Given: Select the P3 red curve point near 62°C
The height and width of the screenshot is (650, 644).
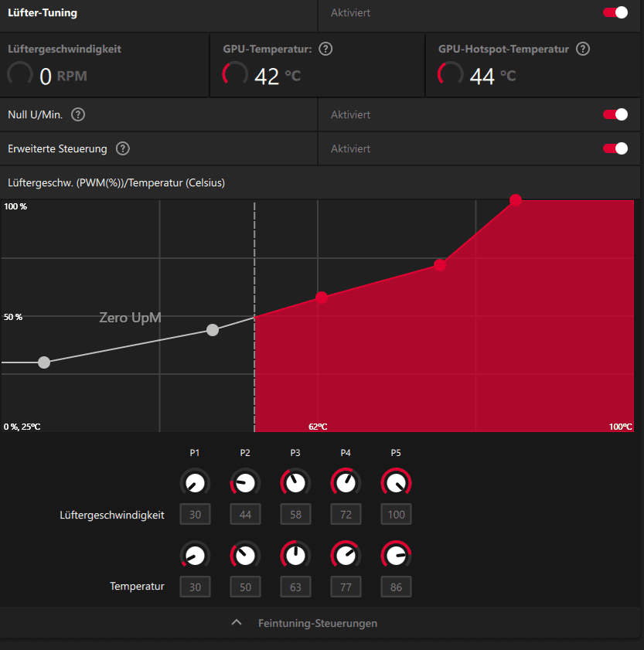Looking at the screenshot, I should (322, 298).
